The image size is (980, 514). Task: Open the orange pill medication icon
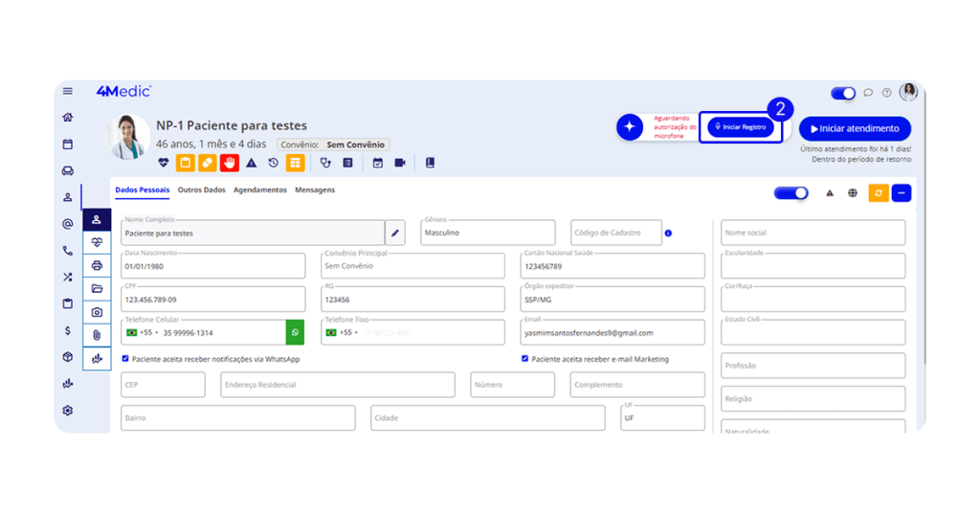(207, 163)
